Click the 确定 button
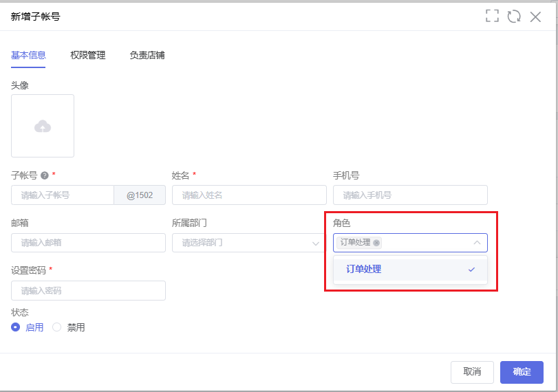This screenshot has width=558, height=392. [x=522, y=372]
